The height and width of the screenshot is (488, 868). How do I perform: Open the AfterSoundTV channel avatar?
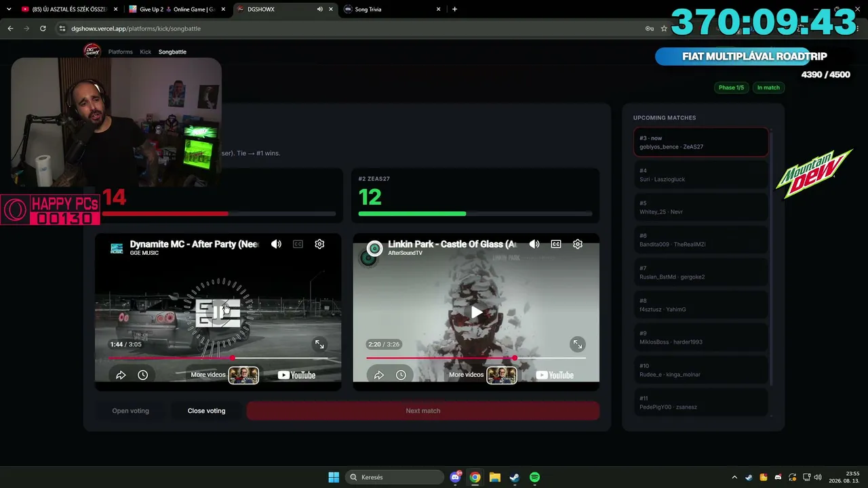pos(374,248)
